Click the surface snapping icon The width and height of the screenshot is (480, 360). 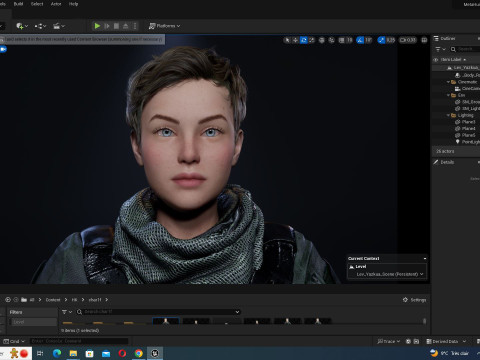[332, 40]
